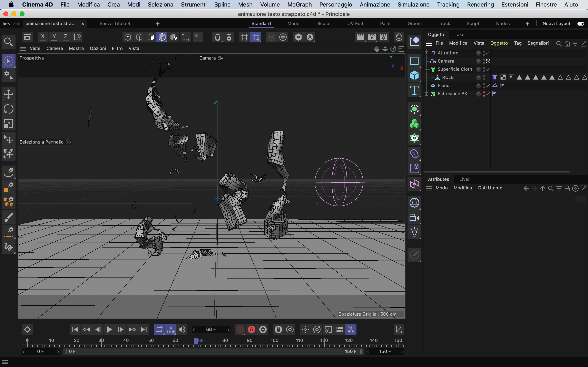Switch to the Sculpt layout tab
This screenshot has height=367, width=588.
coord(324,23)
